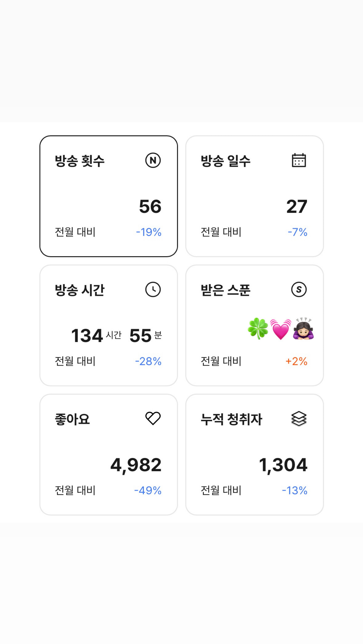Open the 받은 스푼 card title
Viewport: 363px width, 644px height.
tap(225, 290)
